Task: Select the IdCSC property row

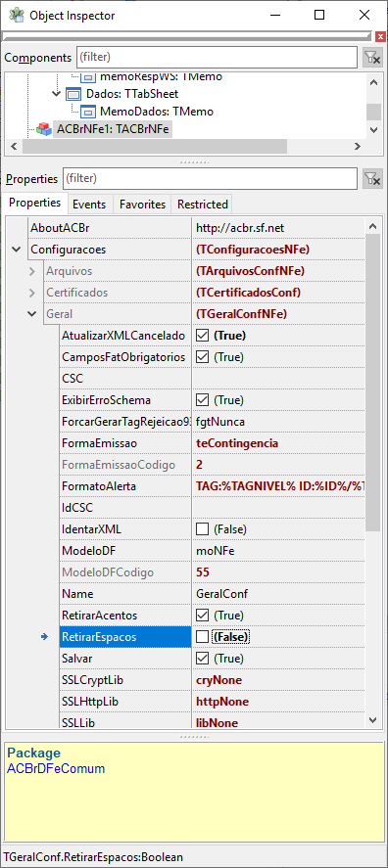Action: pos(212,508)
